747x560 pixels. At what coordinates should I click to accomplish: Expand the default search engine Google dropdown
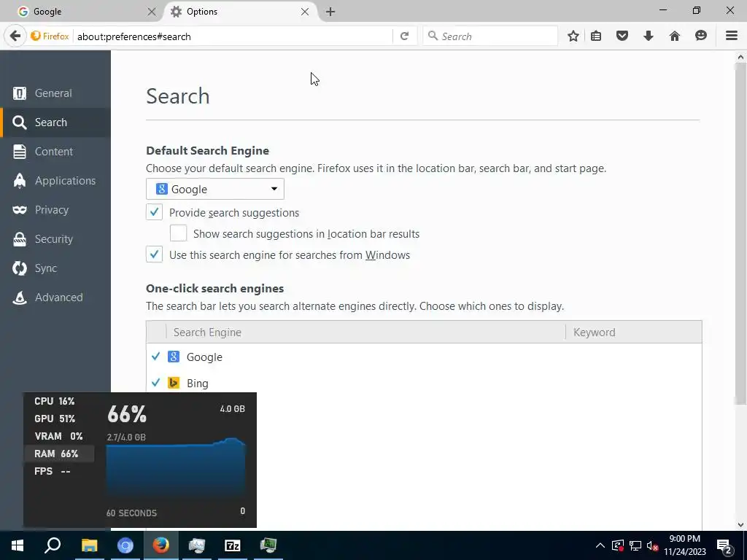[x=215, y=189]
